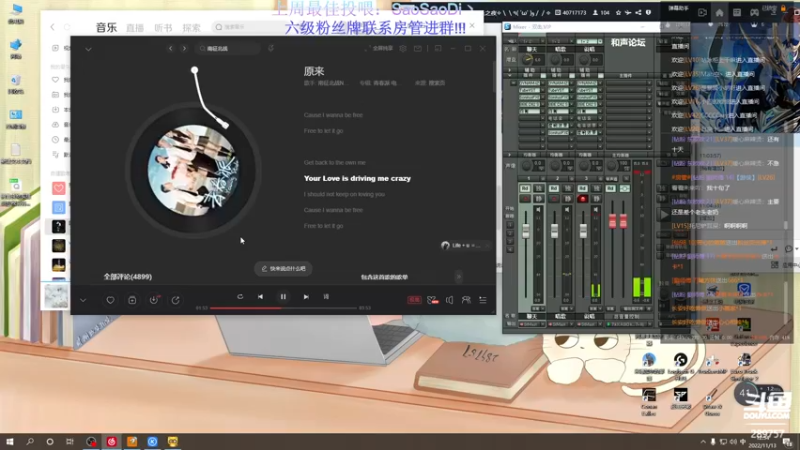Open first plugin slot dropdown on channel 3
This screenshot has width=800, height=450.
coord(600,83)
